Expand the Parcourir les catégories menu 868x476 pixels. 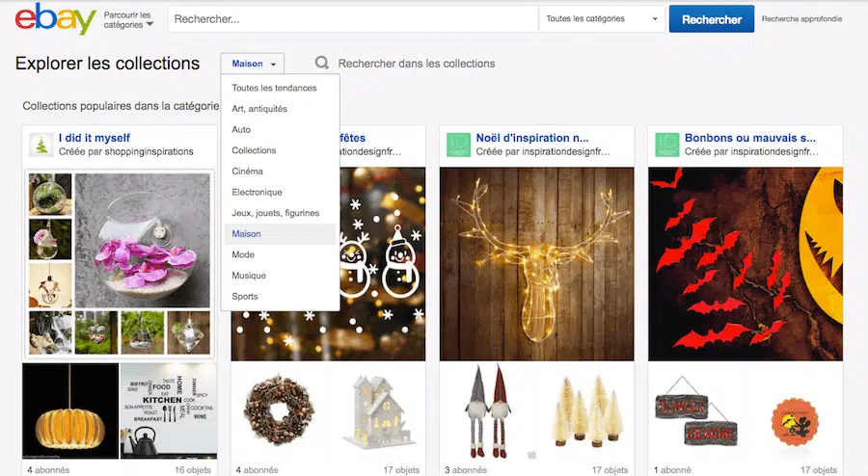coord(128,19)
